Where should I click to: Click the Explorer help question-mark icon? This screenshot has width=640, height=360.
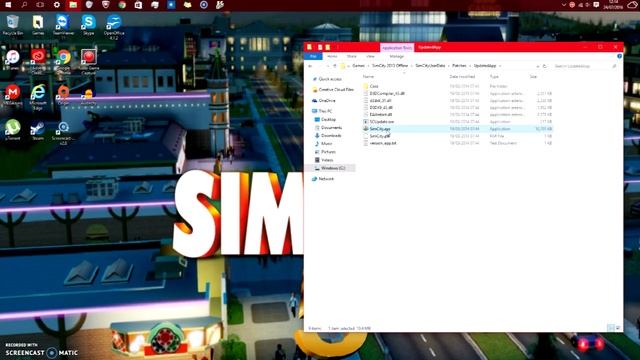point(619,56)
